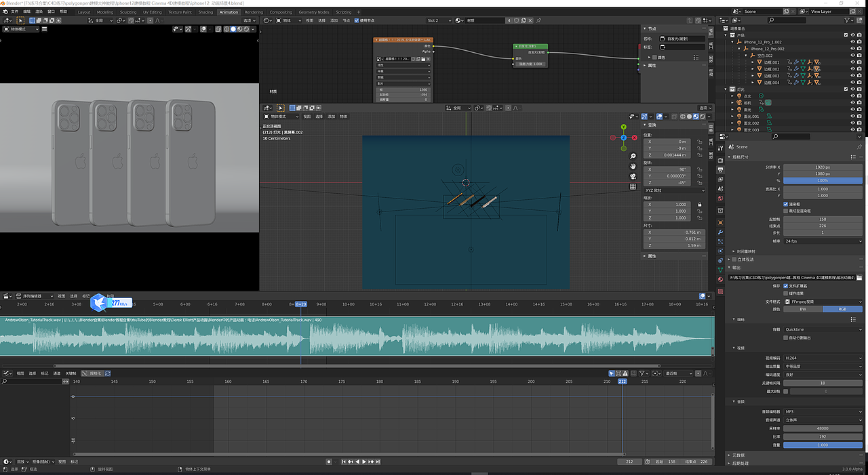
Task: Switch projection using the viewport grid icon
Action: (x=633, y=186)
